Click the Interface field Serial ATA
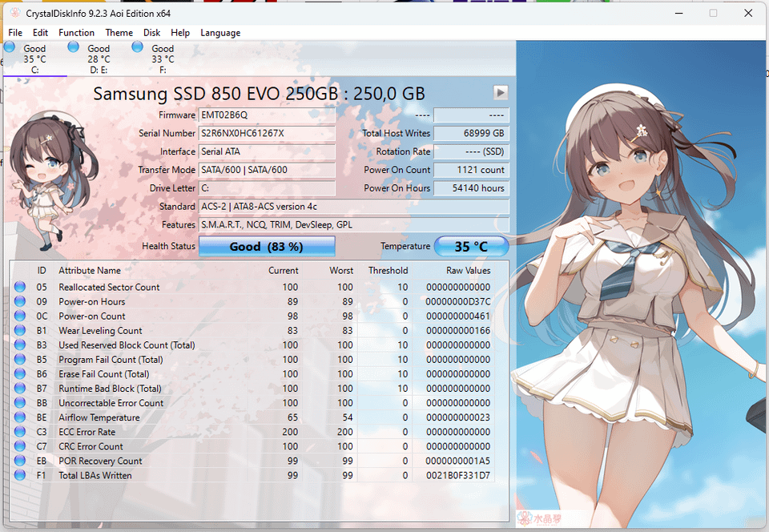The height and width of the screenshot is (532, 769). coord(267,151)
